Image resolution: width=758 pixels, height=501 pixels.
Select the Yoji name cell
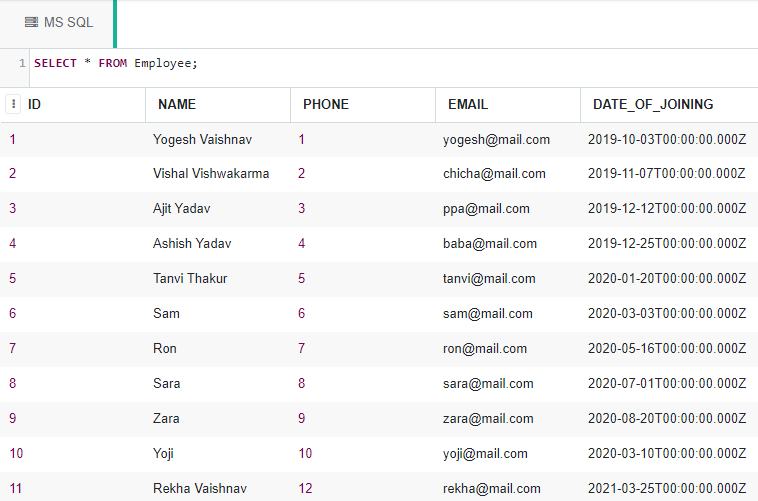click(x=163, y=454)
